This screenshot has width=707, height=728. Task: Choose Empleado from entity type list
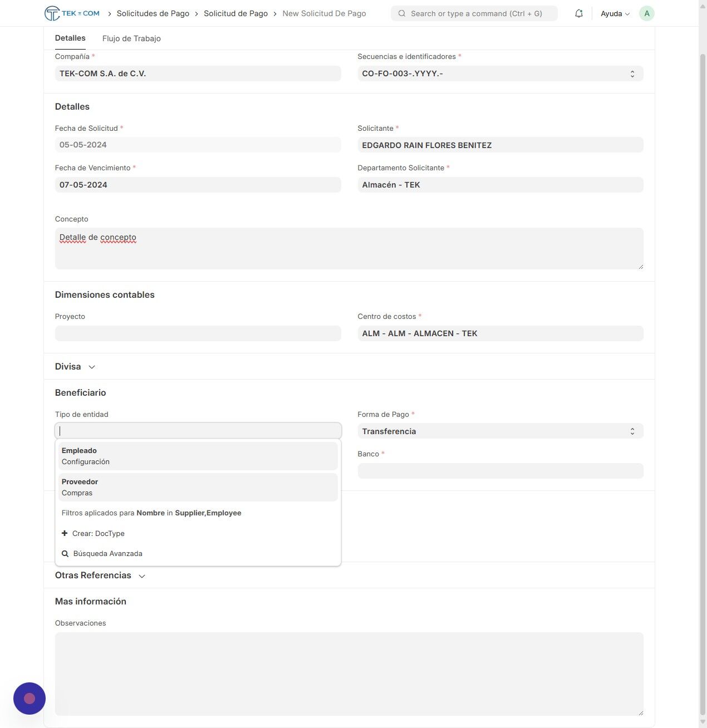198,456
